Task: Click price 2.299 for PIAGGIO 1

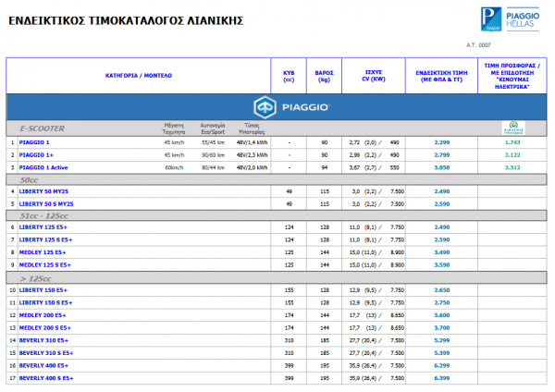Action: [442, 142]
